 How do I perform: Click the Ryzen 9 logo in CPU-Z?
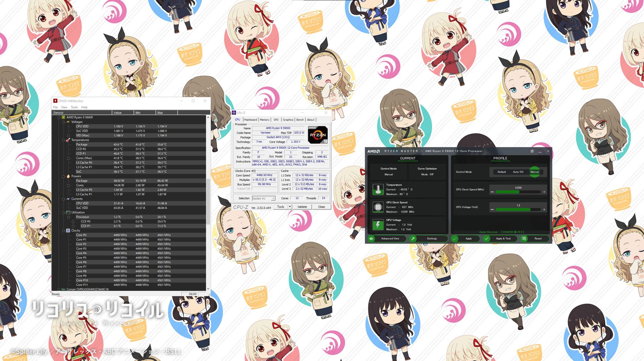(x=318, y=135)
